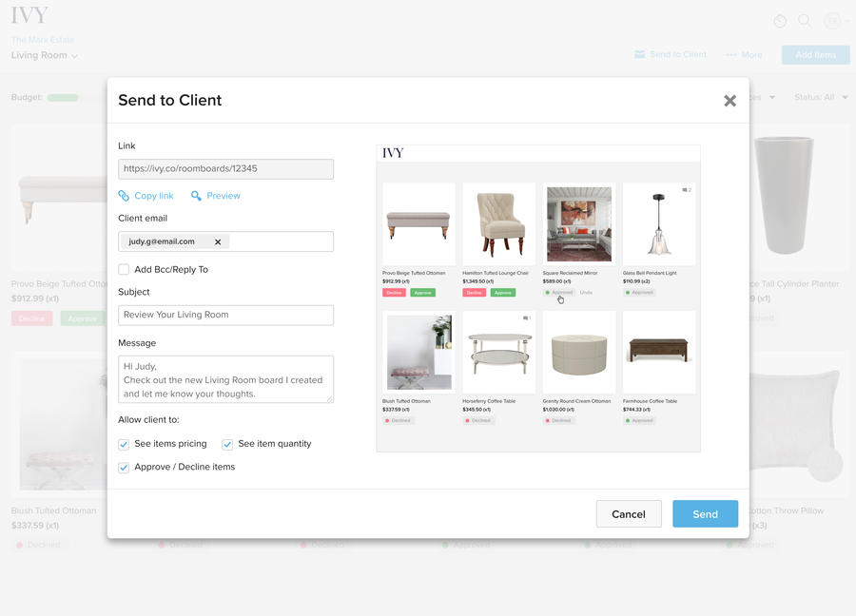Select Farmhouse Coffee Table thumbnail
The height and width of the screenshot is (616, 856).
[x=659, y=353]
